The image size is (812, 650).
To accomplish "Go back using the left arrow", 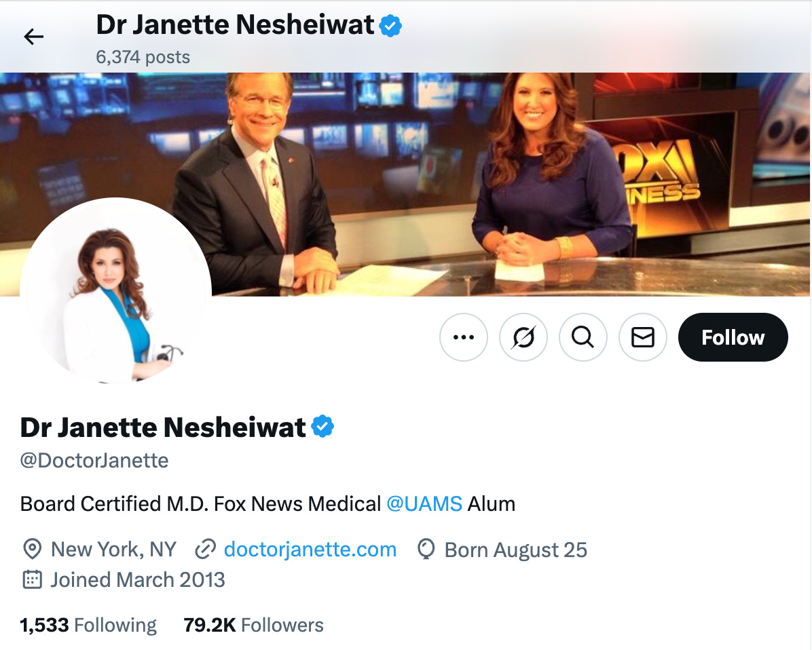I will click(34, 37).
